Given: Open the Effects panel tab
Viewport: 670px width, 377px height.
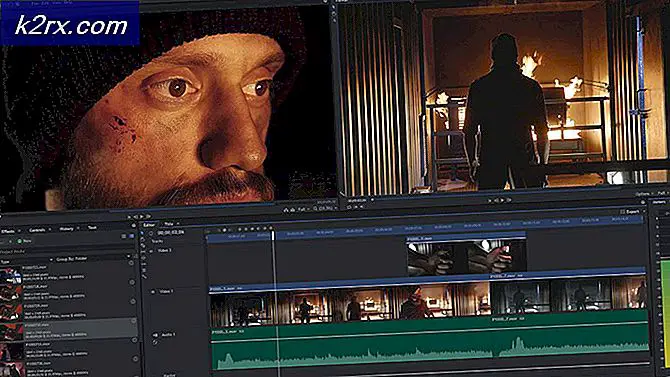Looking at the screenshot, I should tap(8, 231).
